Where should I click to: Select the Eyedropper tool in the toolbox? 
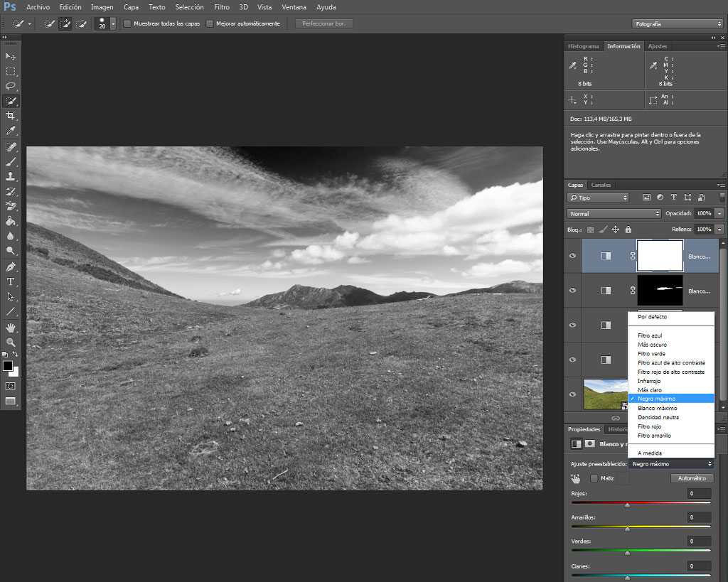tap(10, 131)
